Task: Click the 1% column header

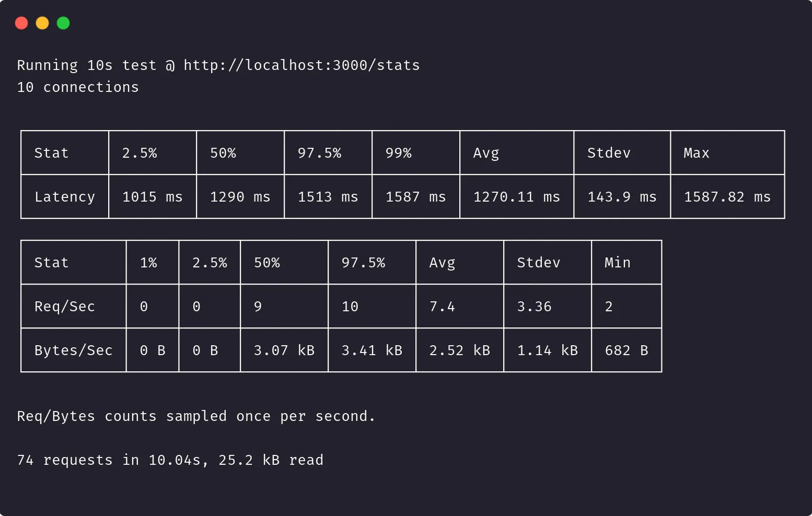Action: [148, 263]
